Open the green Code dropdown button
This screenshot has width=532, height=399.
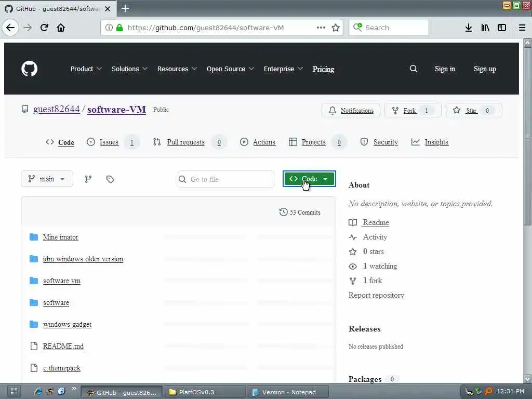coord(309,179)
